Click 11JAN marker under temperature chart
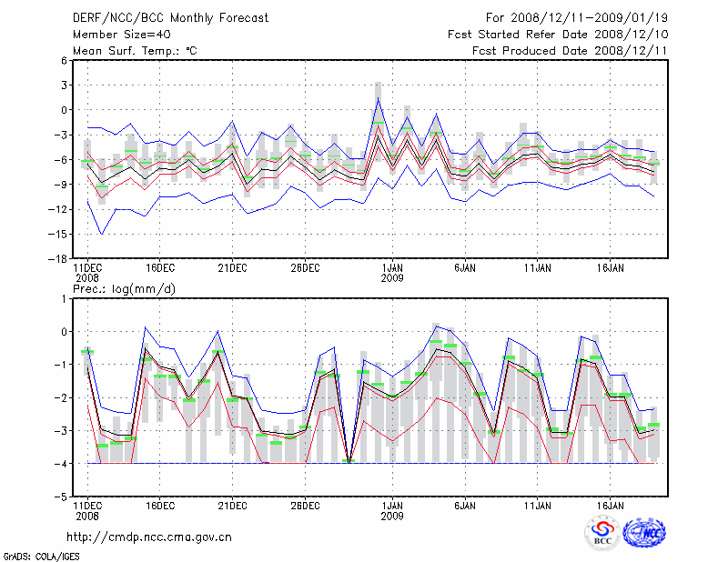Screen dimensions: 728x562 pyautogui.click(x=538, y=267)
